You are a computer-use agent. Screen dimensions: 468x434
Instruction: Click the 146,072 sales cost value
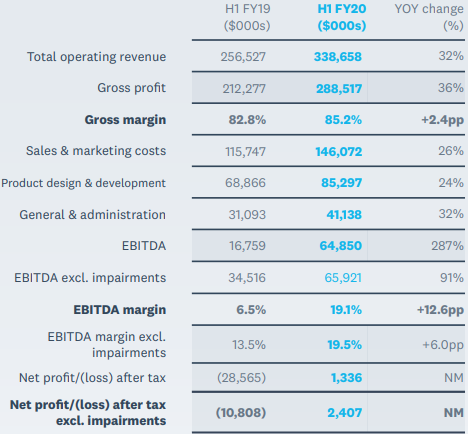(339, 152)
